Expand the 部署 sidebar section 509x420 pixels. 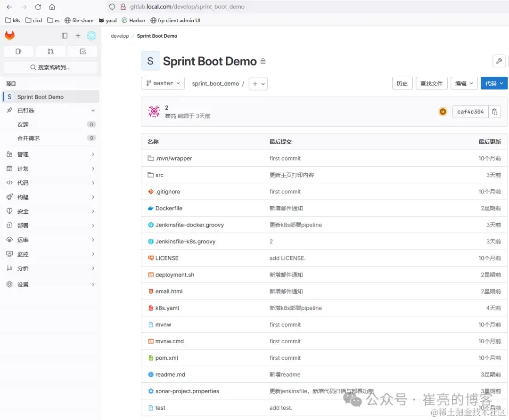point(24,226)
